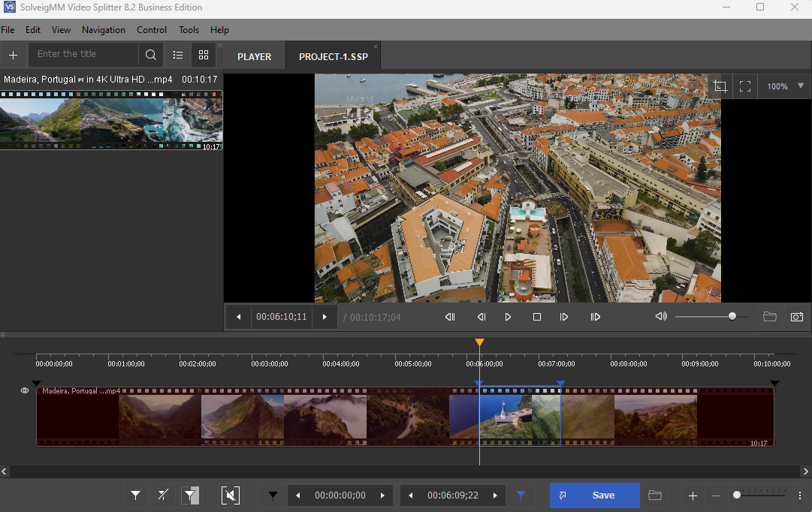Screen dimensions: 812x512
Task: Switch media library to list view
Action: click(178, 55)
